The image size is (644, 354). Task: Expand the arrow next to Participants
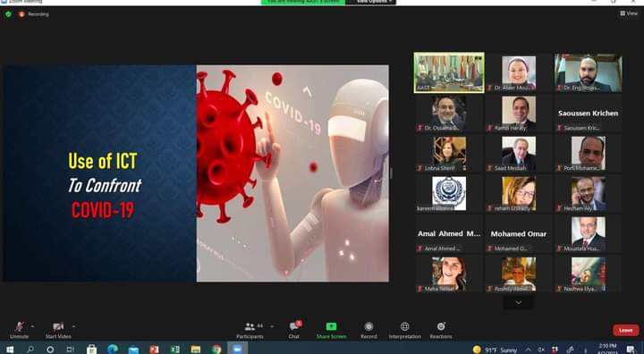(x=272, y=326)
